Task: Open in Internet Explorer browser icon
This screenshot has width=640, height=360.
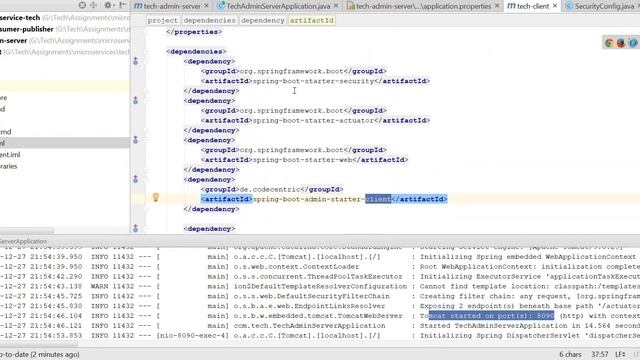Action: 633,43
